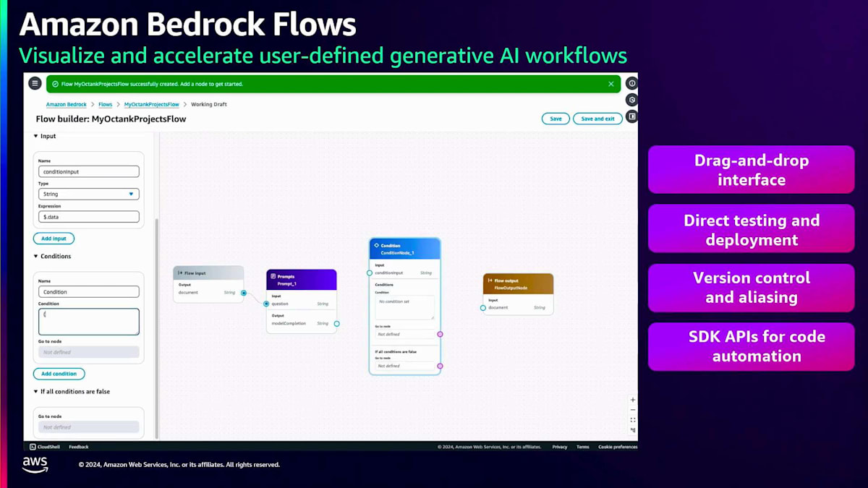Click the Flow output node icon
Image resolution: width=868 pixels, height=488 pixels.
pyautogui.click(x=490, y=281)
